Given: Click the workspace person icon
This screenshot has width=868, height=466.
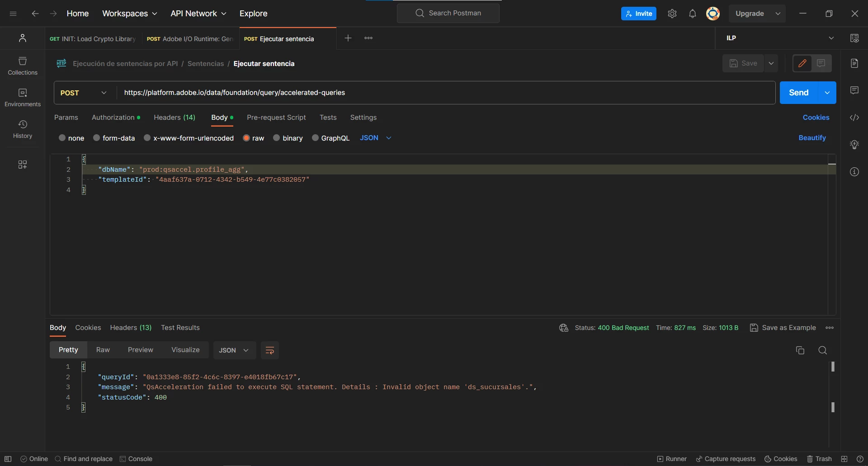Looking at the screenshot, I should 23,38.
